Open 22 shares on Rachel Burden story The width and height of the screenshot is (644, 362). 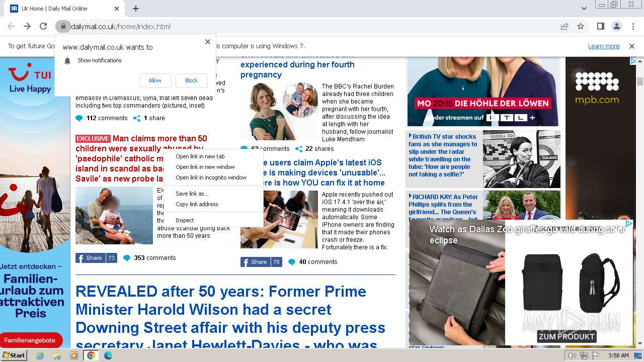pos(314,149)
